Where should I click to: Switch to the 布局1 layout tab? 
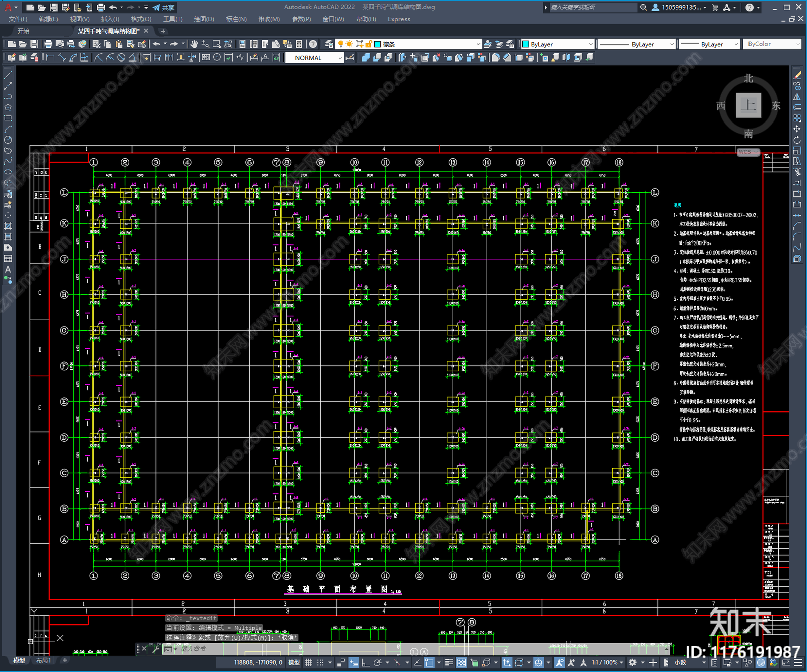43,660
